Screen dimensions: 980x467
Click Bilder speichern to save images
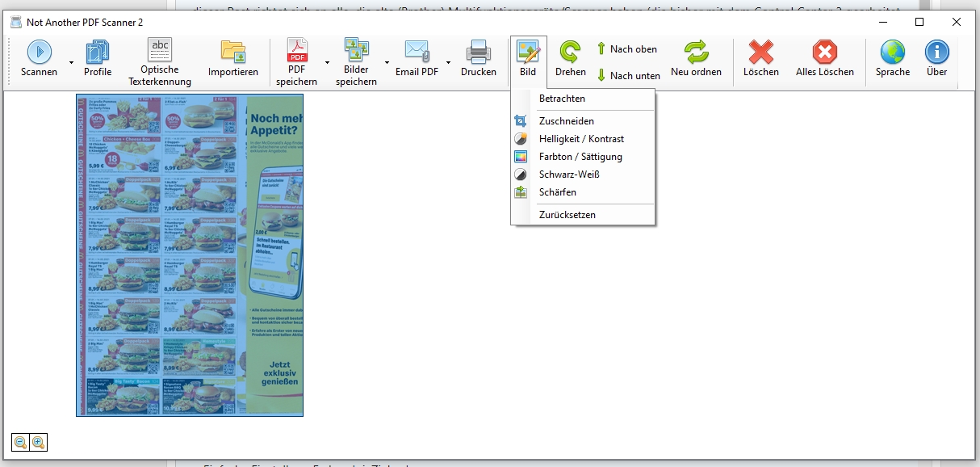357,62
